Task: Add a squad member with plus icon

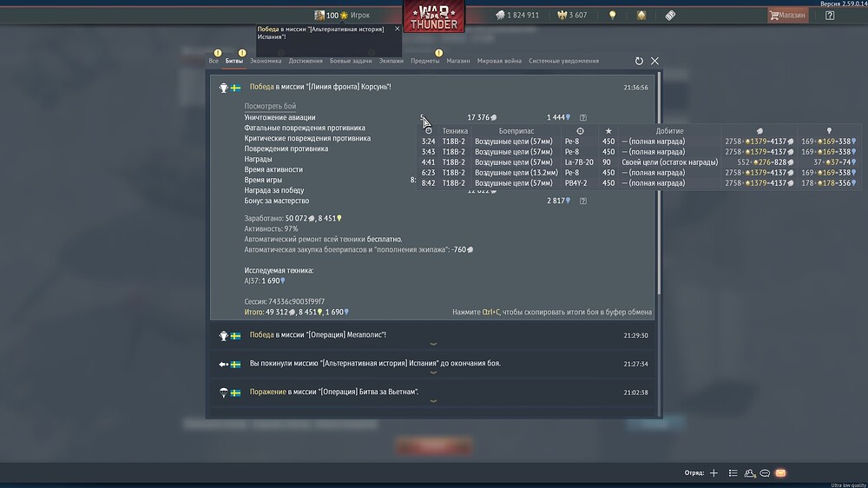Action: (x=713, y=473)
